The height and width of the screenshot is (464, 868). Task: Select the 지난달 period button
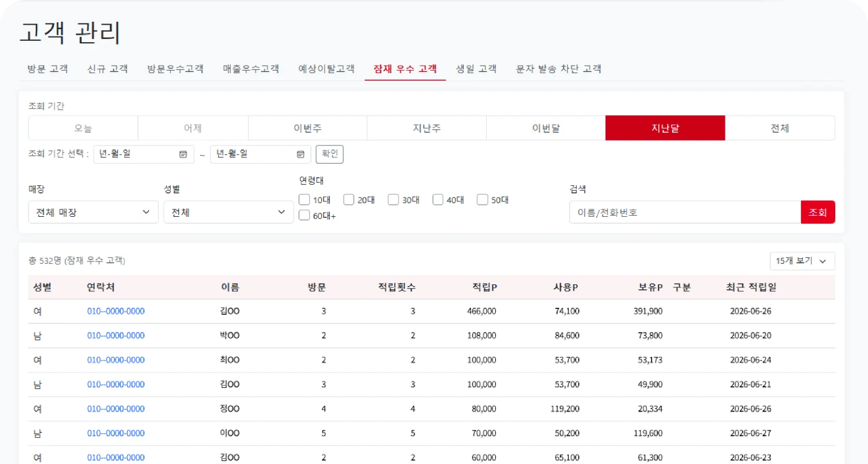click(665, 128)
